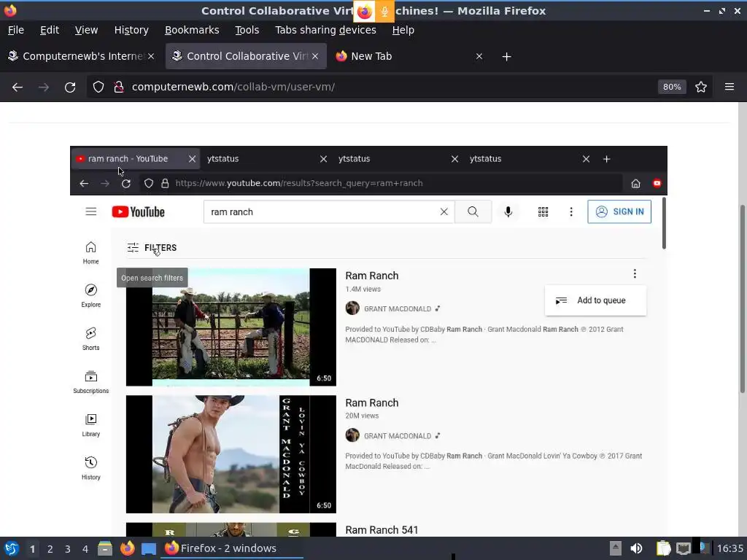Open the YouTube apps grid
The image size is (747, 560).
[x=543, y=212]
